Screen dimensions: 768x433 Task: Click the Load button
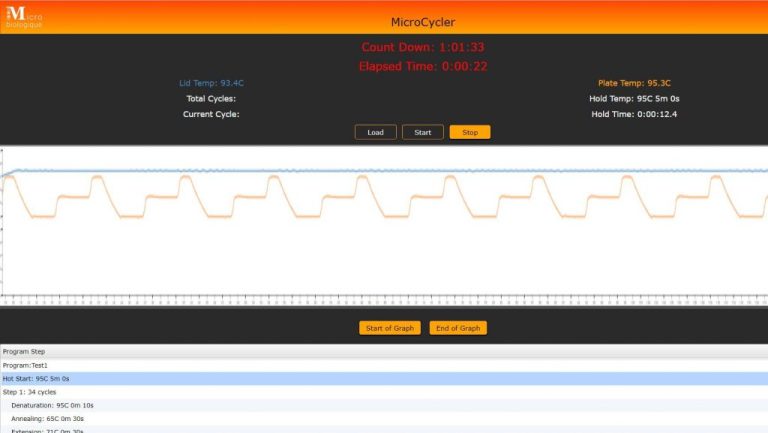tap(375, 132)
